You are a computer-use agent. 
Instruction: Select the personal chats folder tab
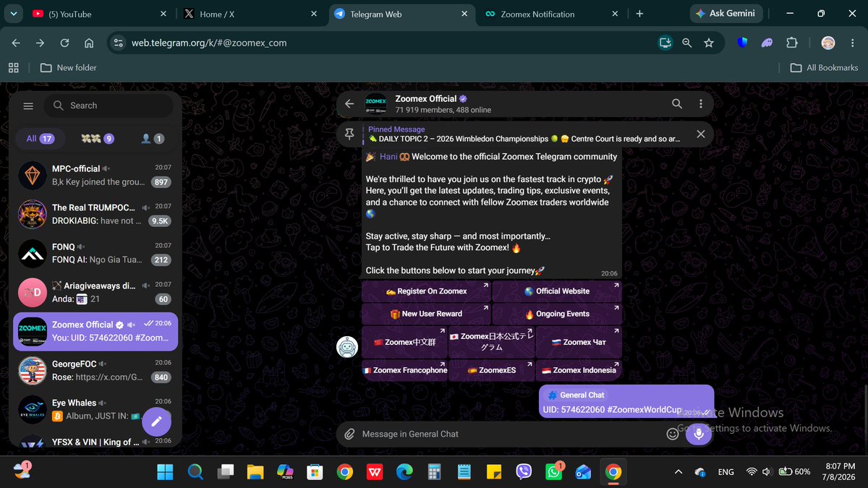coord(152,139)
